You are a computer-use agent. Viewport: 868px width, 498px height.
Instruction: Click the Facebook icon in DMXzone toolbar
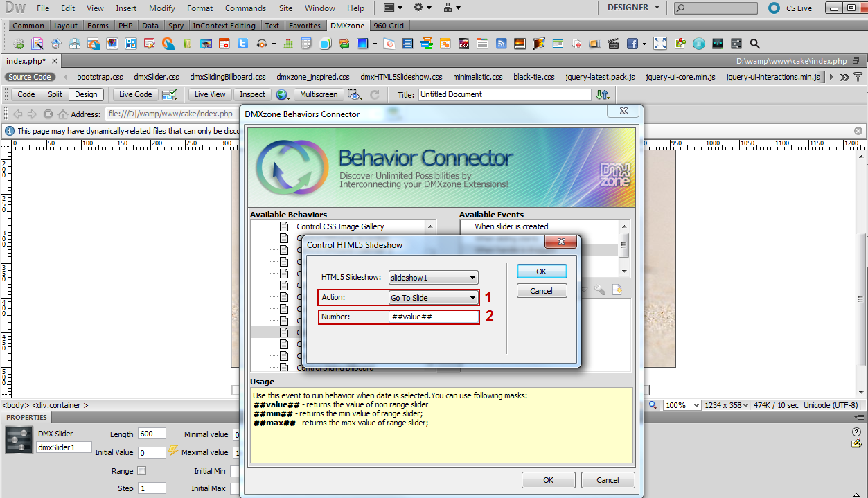(632, 43)
